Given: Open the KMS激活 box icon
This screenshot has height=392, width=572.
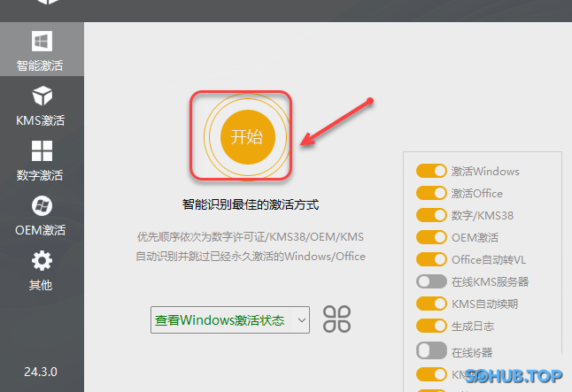Looking at the screenshot, I should pyautogui.click(x=42, y=96).
